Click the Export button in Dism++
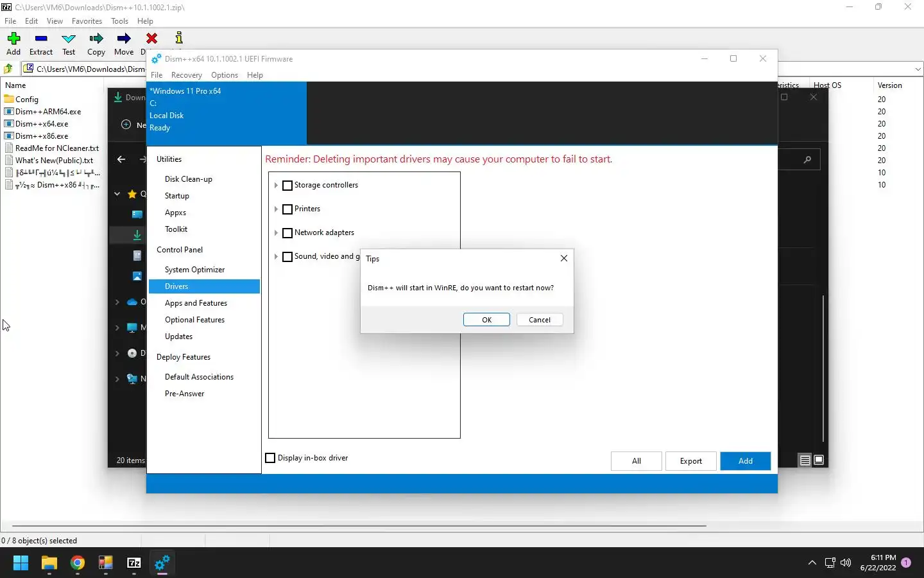This screenshot has height=578, width=924. coord(691,461)
